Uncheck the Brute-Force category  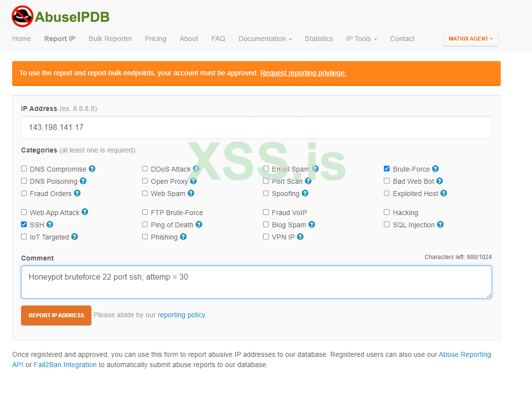click(386, 169)
